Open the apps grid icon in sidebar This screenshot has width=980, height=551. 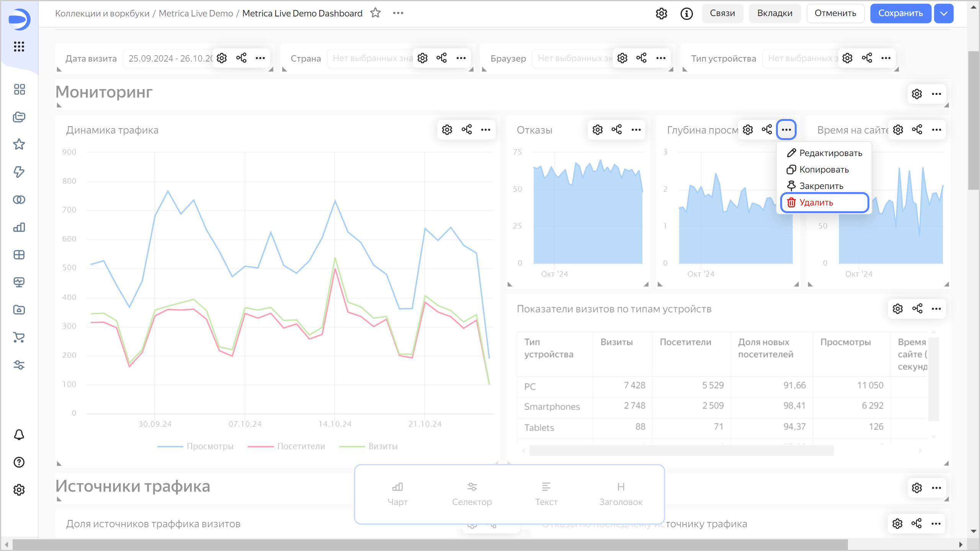coord(19,47)
